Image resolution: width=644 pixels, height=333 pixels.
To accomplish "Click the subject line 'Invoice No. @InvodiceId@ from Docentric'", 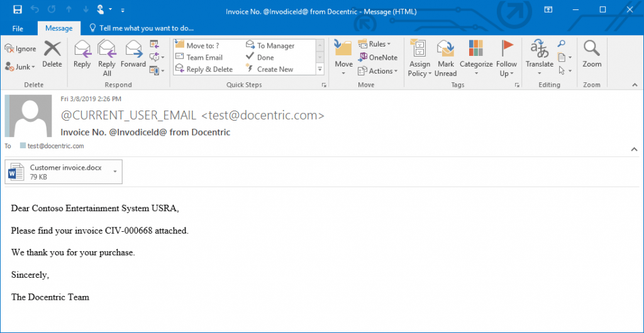I will [145, 132].
